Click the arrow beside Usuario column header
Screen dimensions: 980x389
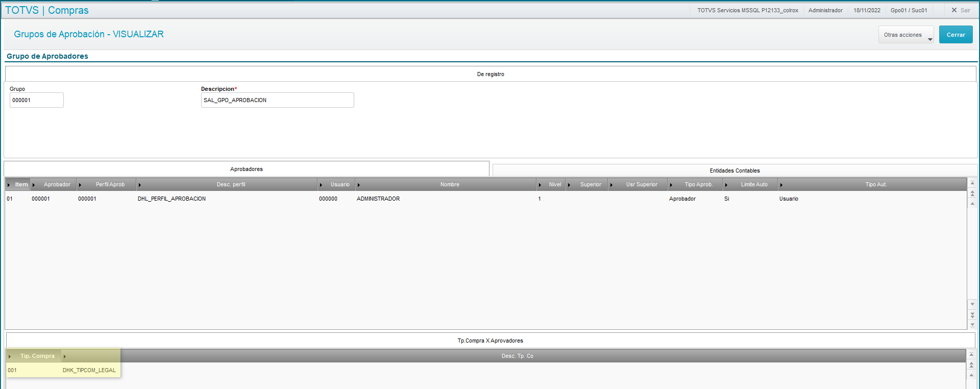coord(321,185)
